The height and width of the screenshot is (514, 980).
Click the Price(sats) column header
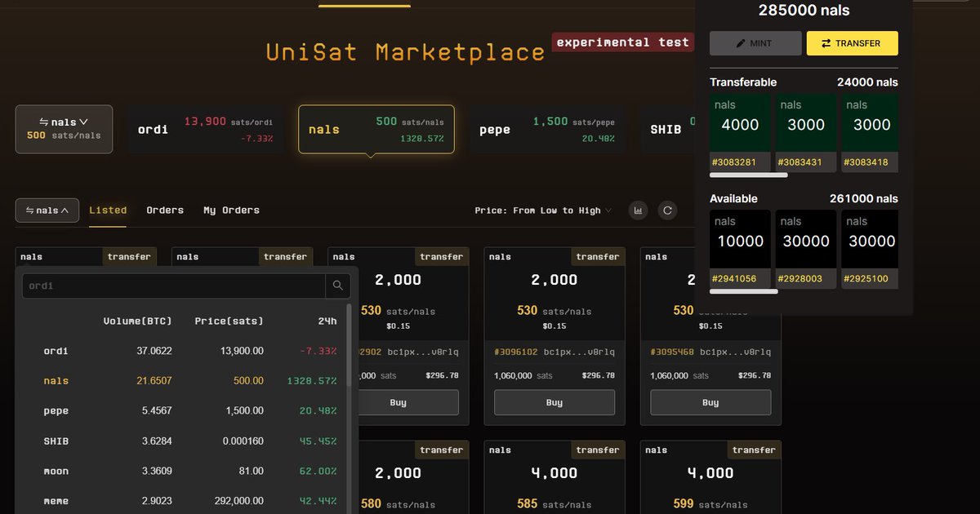tap(229, 321)
